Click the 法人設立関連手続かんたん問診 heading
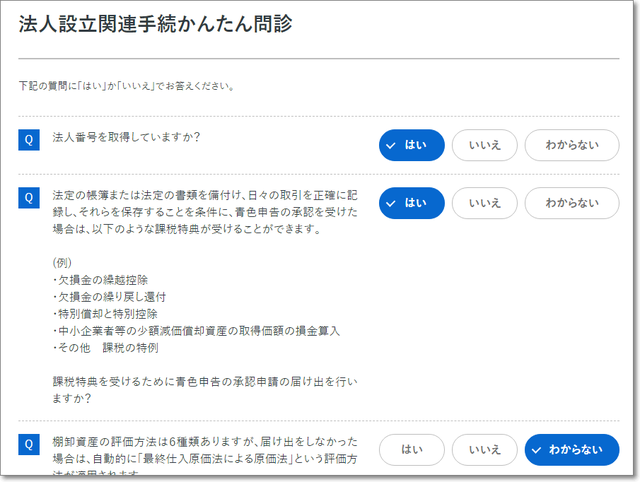The height and width of the screenshot is (482, 640). [155, 25]
